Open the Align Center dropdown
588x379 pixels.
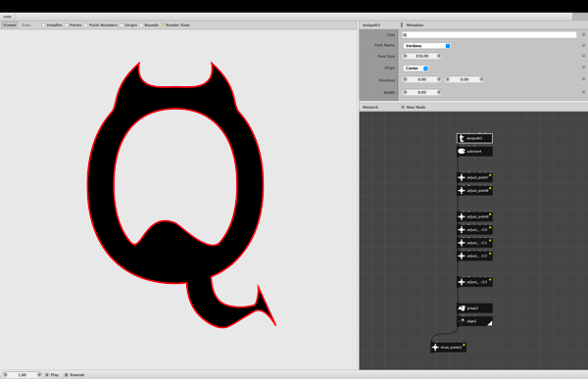416,69
